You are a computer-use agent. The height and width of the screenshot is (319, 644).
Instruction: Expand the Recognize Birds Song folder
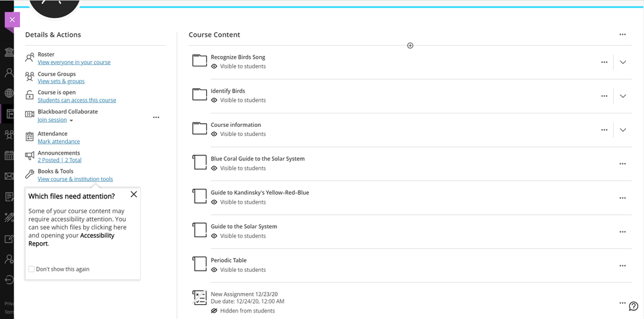point(623,63)
